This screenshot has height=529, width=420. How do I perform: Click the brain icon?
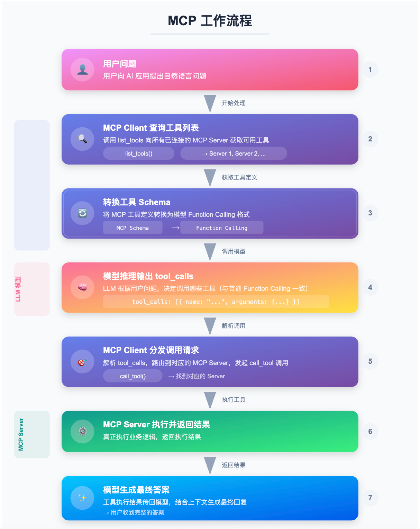[x=82, y=287]
